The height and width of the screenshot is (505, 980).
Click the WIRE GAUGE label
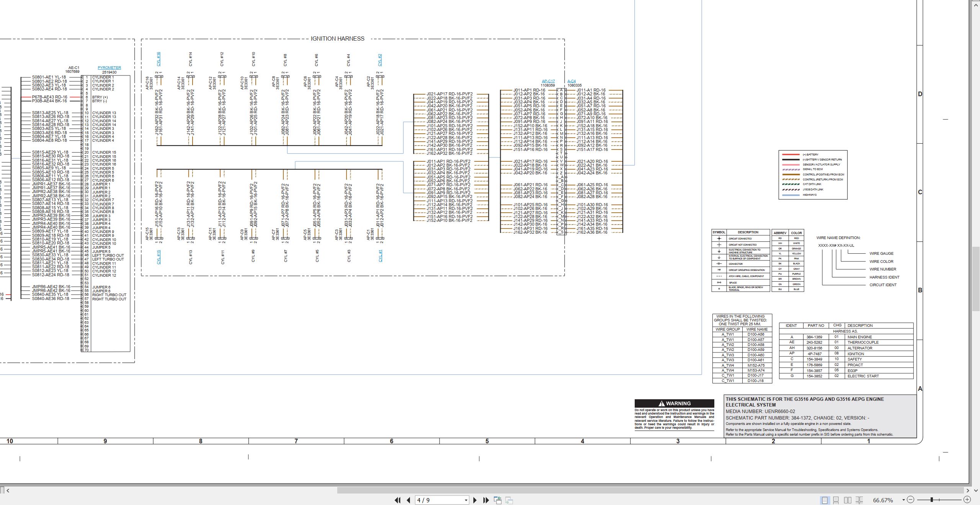coord(881,254)
